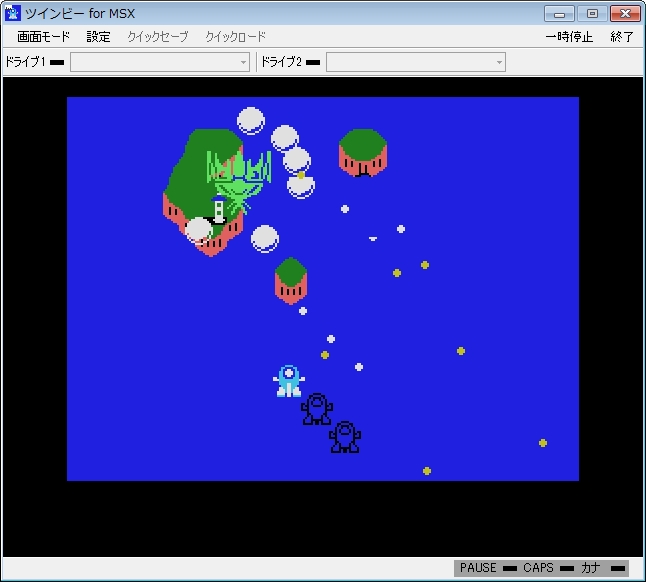Click the green winged boss enemy
The width and height of the screenshot is (646, 582).
tap(239, 181)
